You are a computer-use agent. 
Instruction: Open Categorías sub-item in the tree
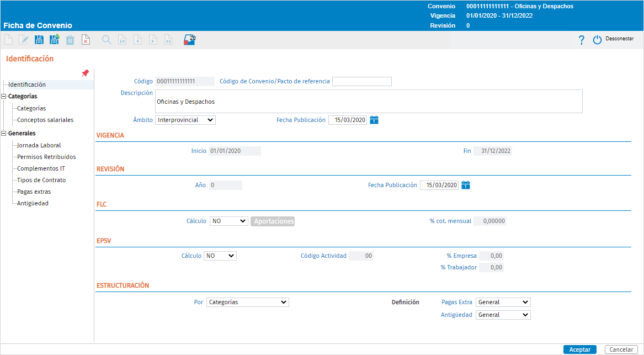pyautogui.click(x=31, y=108)
